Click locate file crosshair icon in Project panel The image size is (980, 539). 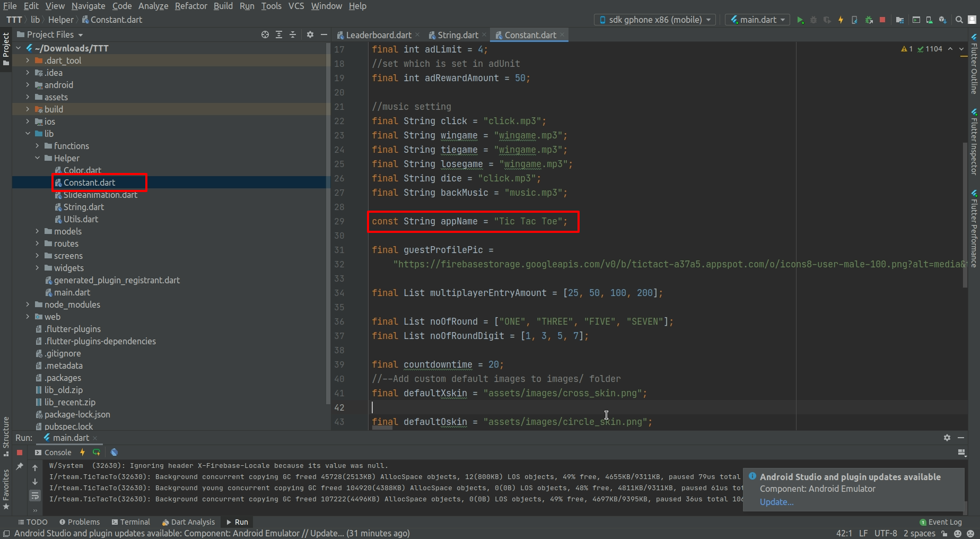(265, 34)
